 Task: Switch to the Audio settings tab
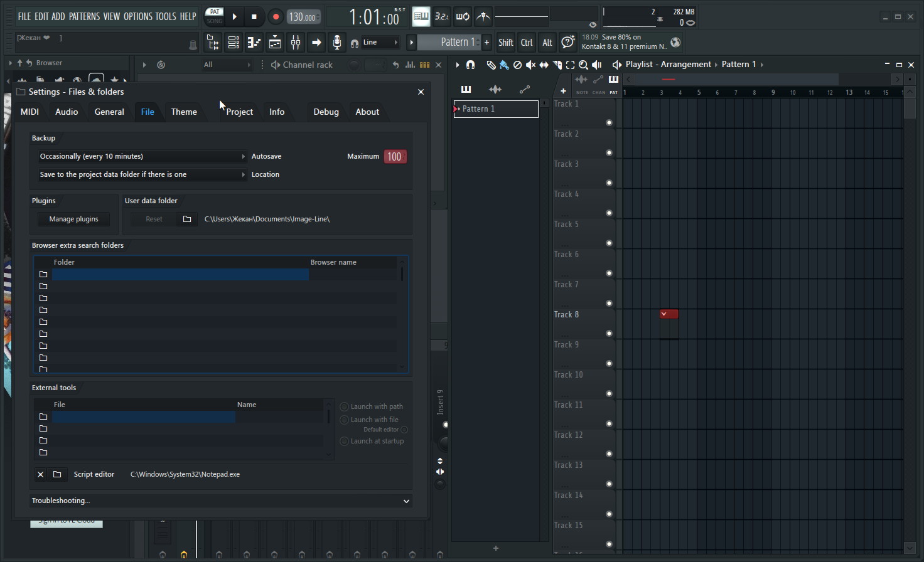[67, 112]
